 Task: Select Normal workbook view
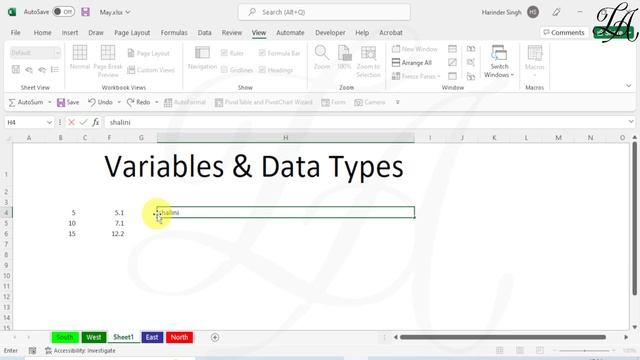pos(80,57)
